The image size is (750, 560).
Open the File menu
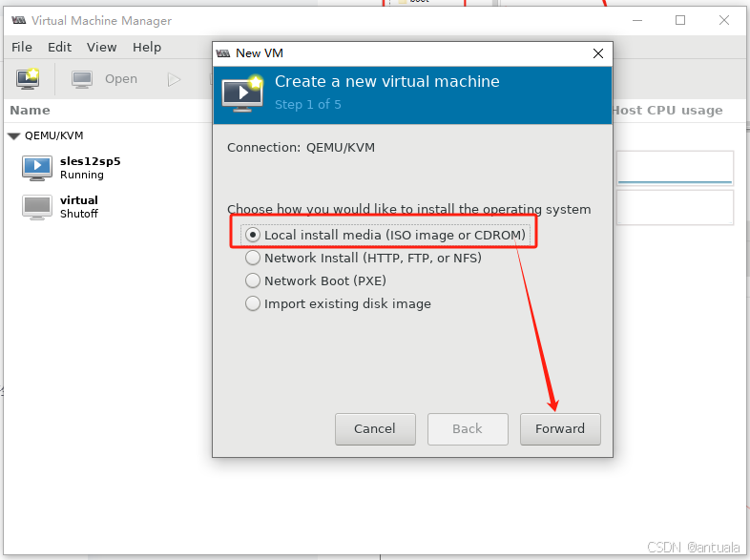point(22,48)
